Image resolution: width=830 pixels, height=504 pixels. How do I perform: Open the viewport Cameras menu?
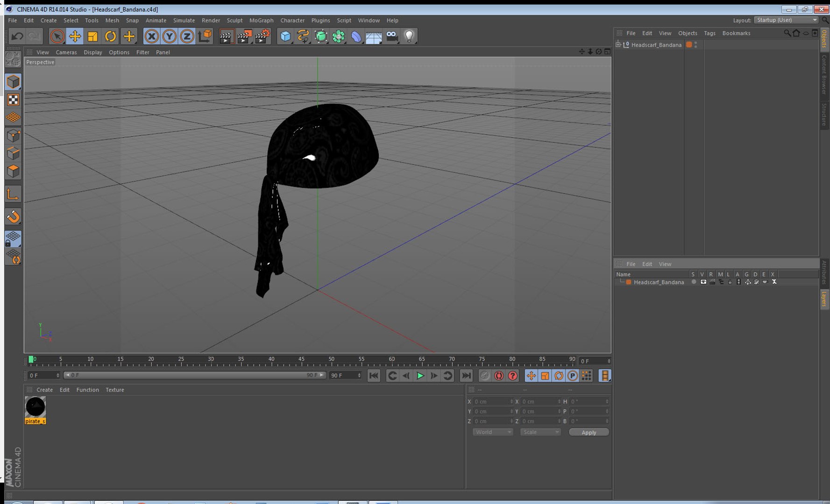(66, 52)
